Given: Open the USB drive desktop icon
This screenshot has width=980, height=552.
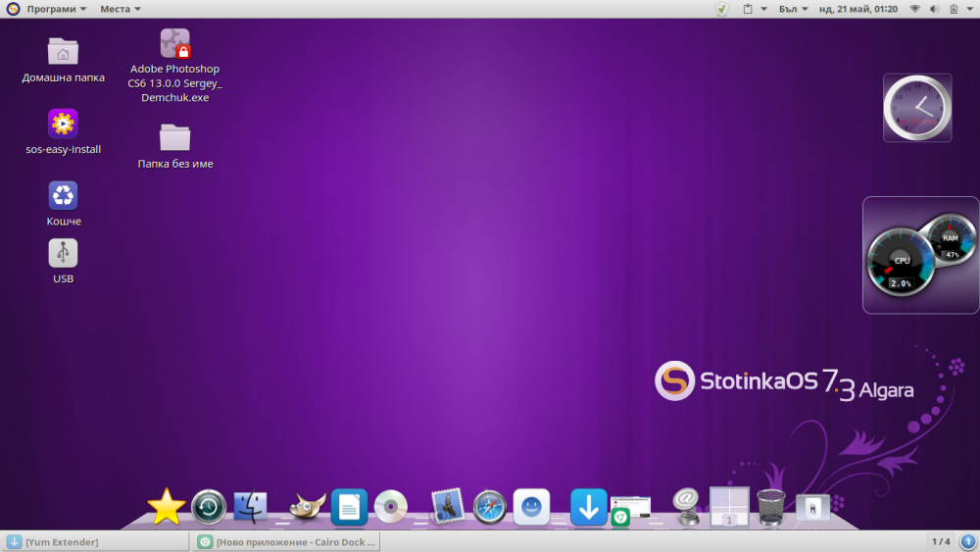Looking at the screenshot, I should pyautogui.click(x=63, y=262).
